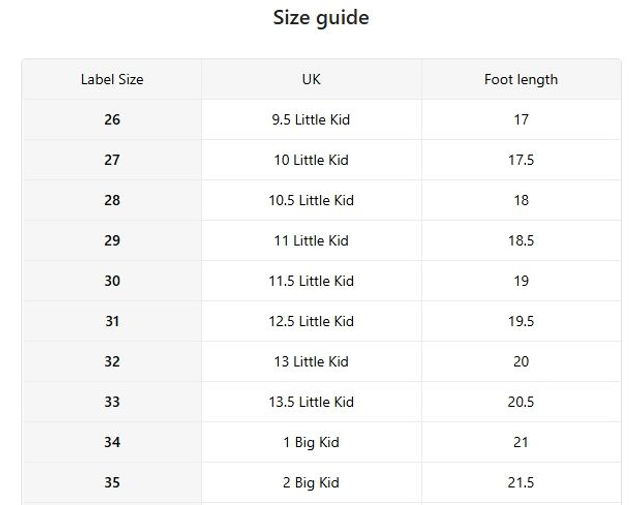Click the 10 Little Kid cell
The width and height of the screenshot is (640, 505).
click(311, 160)
